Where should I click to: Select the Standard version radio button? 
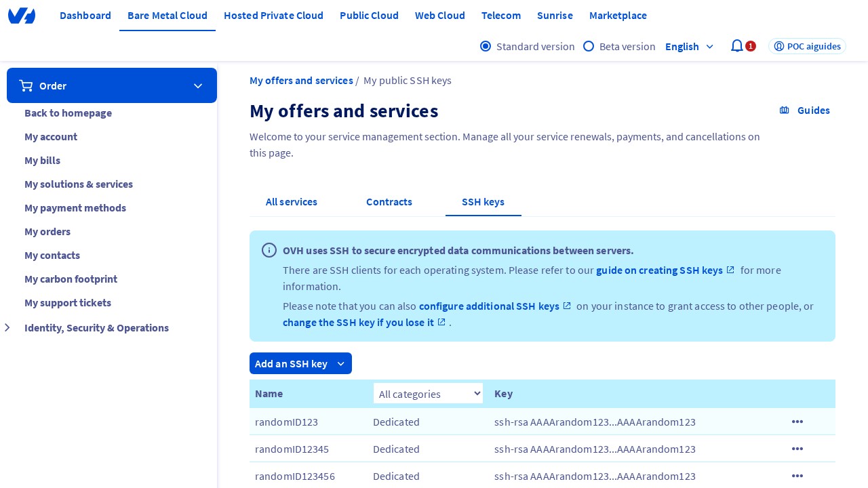[486, 46]
